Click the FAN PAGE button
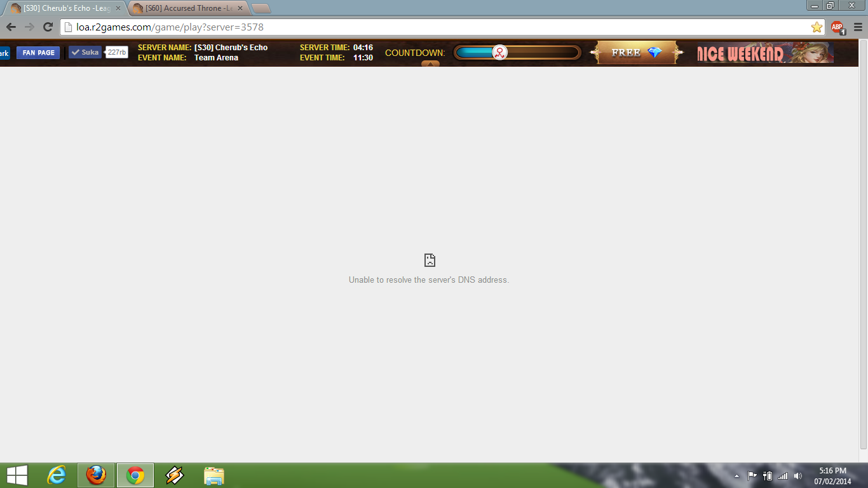 click(x=38, y=53)
